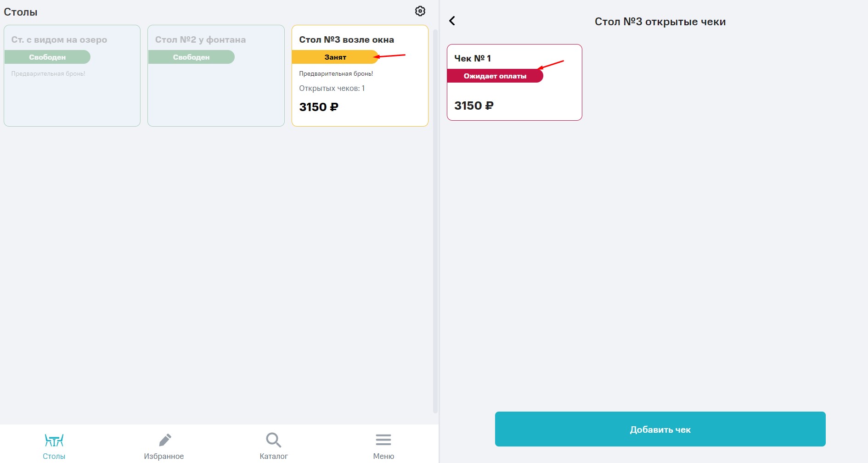Click the Каталог magnifier icon

tap(274, 440)
